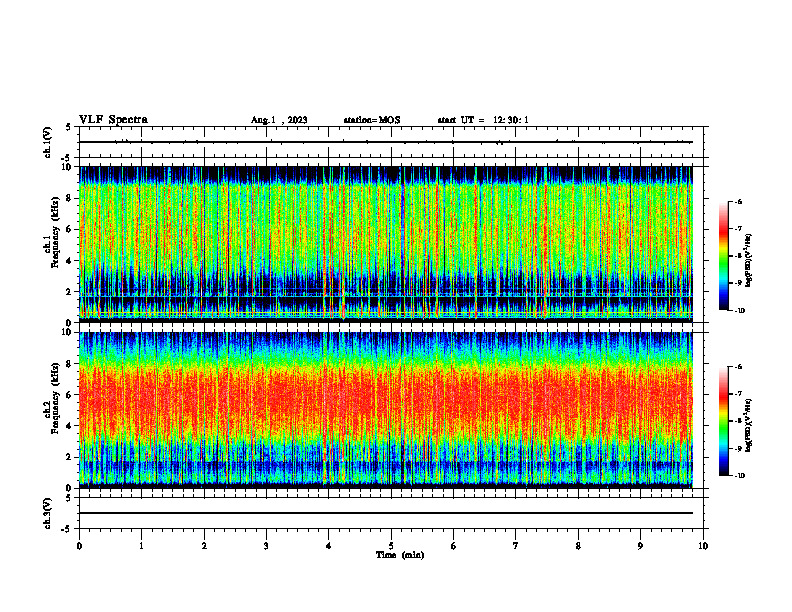Click the ch.2 spectrogram plot area
792x612 pixels.
(385, 410)
